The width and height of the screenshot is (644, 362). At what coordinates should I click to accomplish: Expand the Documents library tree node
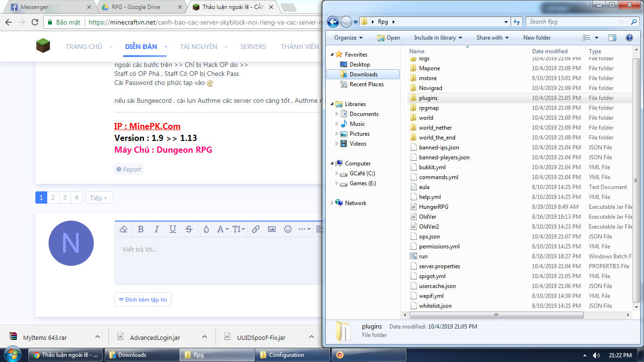337,114
